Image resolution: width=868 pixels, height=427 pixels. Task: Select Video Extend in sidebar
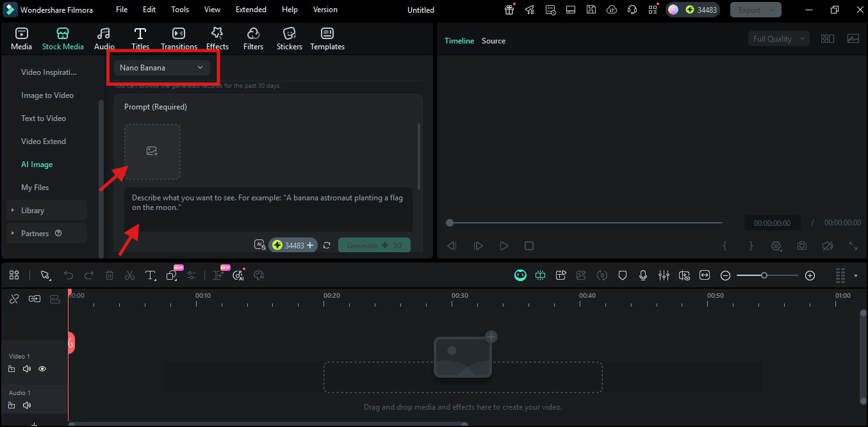[44, 141]
